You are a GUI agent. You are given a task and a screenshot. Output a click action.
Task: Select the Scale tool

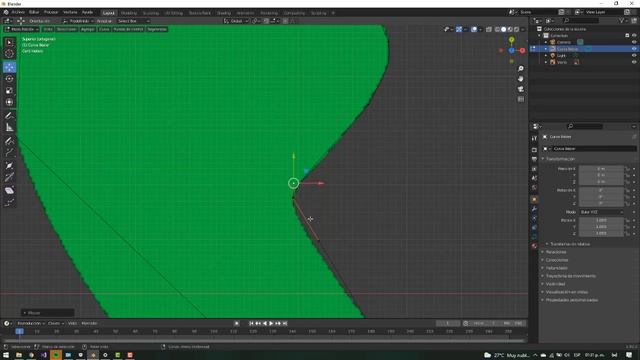(x=9, y=90)
